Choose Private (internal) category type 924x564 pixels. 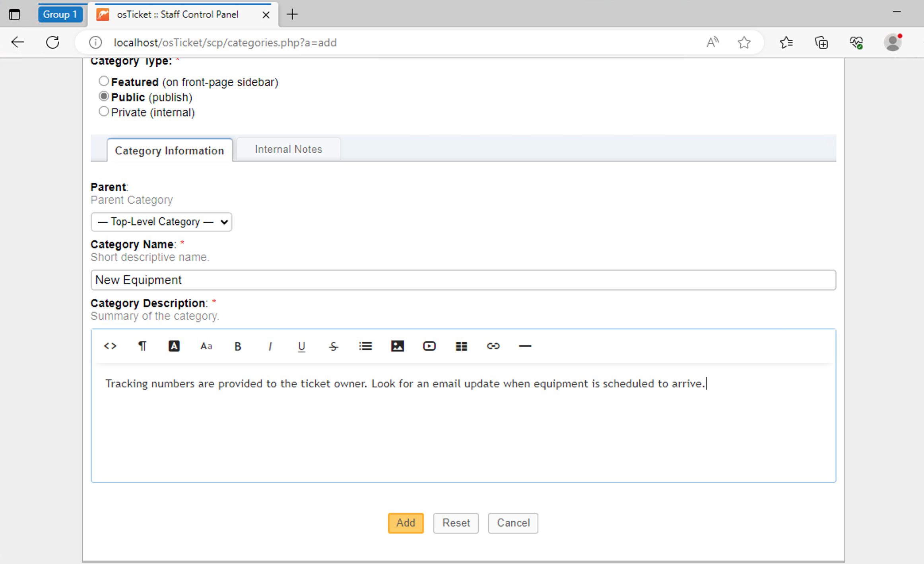pos(104,112)
